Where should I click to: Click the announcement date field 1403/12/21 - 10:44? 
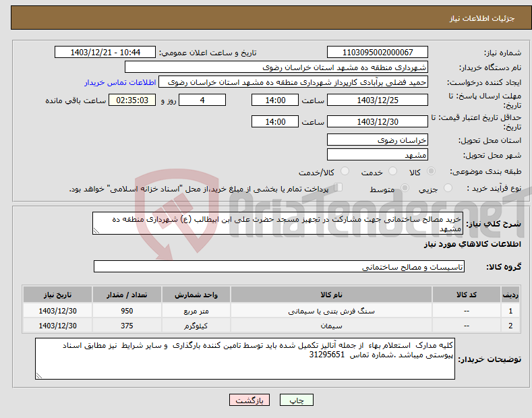click(x=105, y=53)
